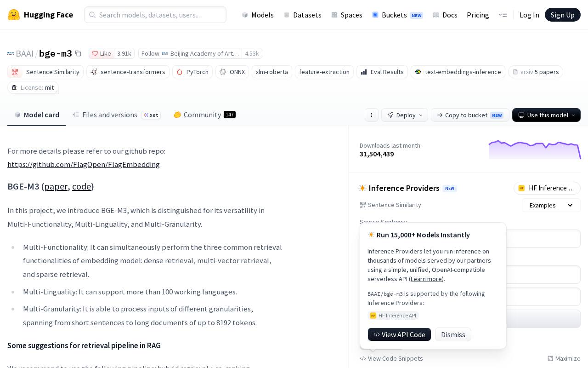The image size is (588, 368).
Task: Follow Beijing Academy of Artificial Intelligence
Action: tap(190, 53)
